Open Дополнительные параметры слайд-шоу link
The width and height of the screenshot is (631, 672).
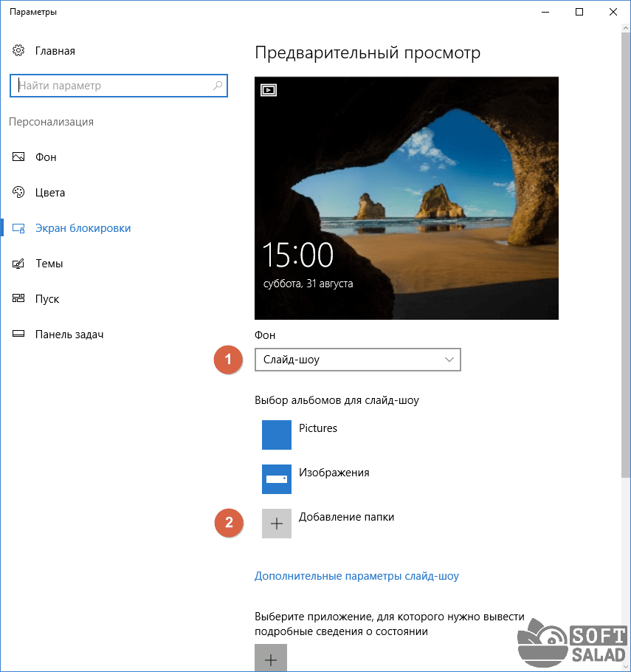click(x=357, y=576)
